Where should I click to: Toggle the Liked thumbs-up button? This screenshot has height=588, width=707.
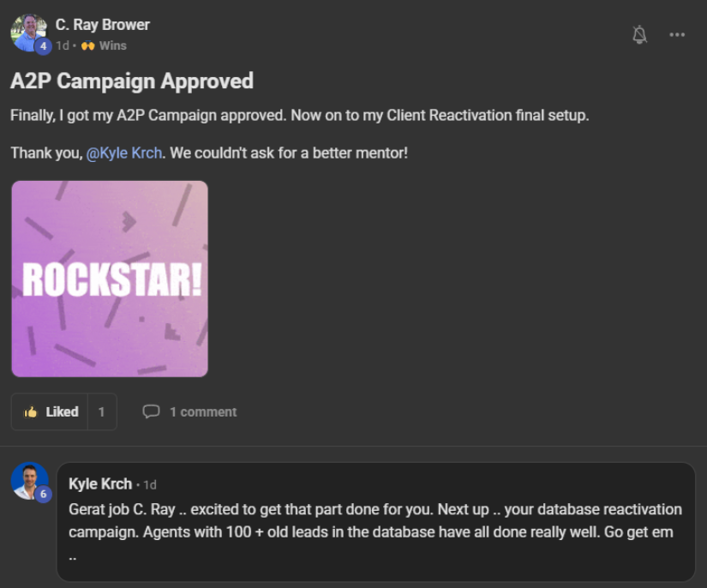pyautogui.click(x=50, y=411)
